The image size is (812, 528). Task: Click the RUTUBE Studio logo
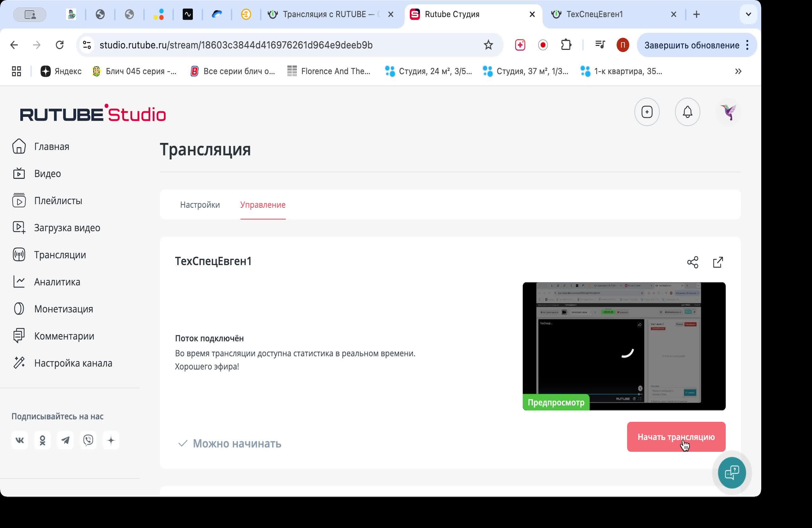(93, 113)
